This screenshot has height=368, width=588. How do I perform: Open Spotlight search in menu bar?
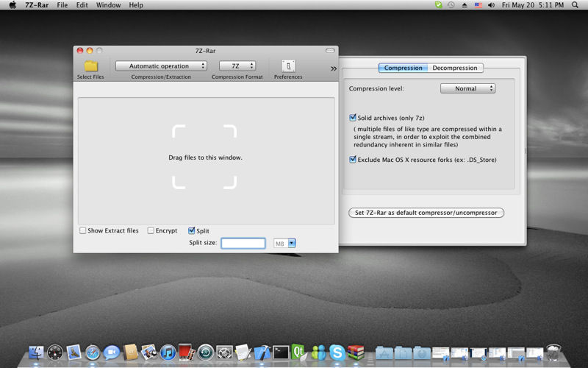(575, 5)
